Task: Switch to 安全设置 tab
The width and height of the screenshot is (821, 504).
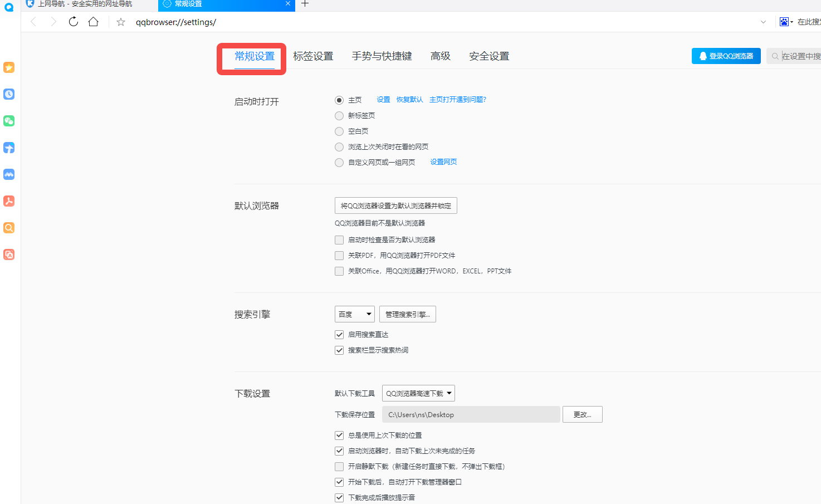Action: coord(489,56)
